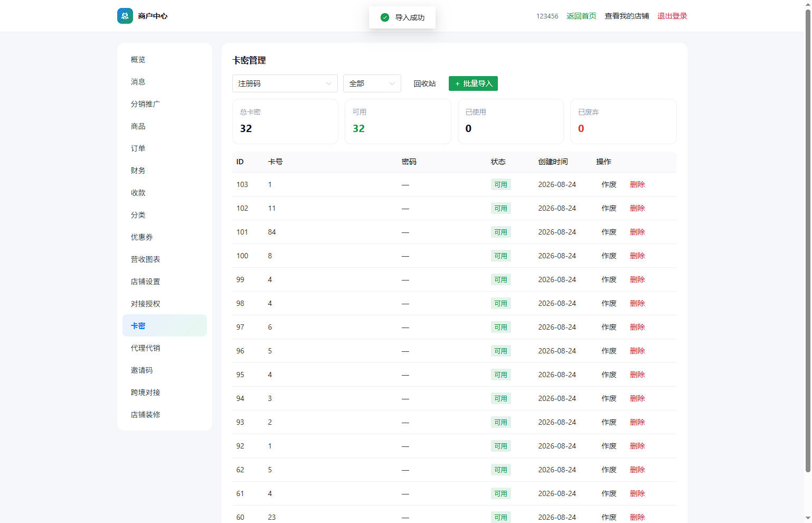Screen dimensions: 812x523
Task: Open 对接授权 in the sidebar
Action: pos(165,304)
